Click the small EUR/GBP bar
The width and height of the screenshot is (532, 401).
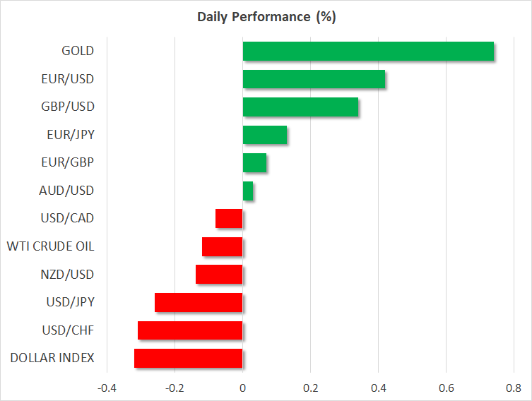[254, 163]
